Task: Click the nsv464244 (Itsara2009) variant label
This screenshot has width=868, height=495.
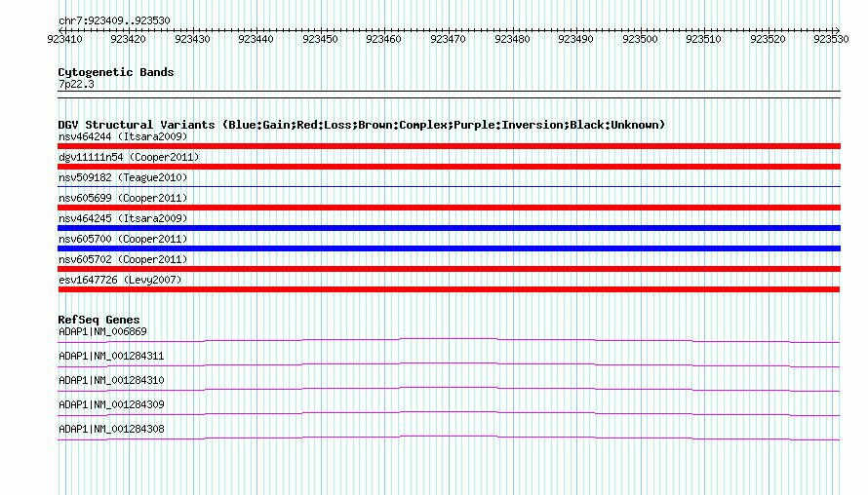Action: [123, 136]
